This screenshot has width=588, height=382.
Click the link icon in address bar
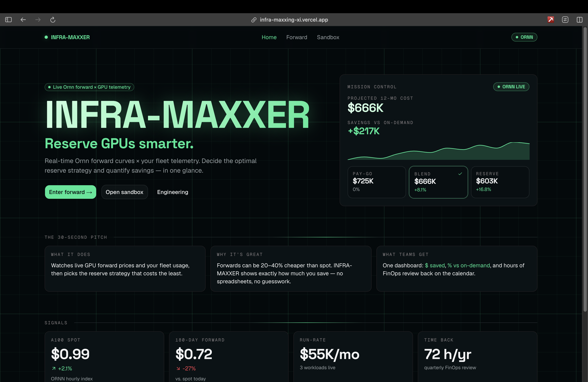pos(254,20)
